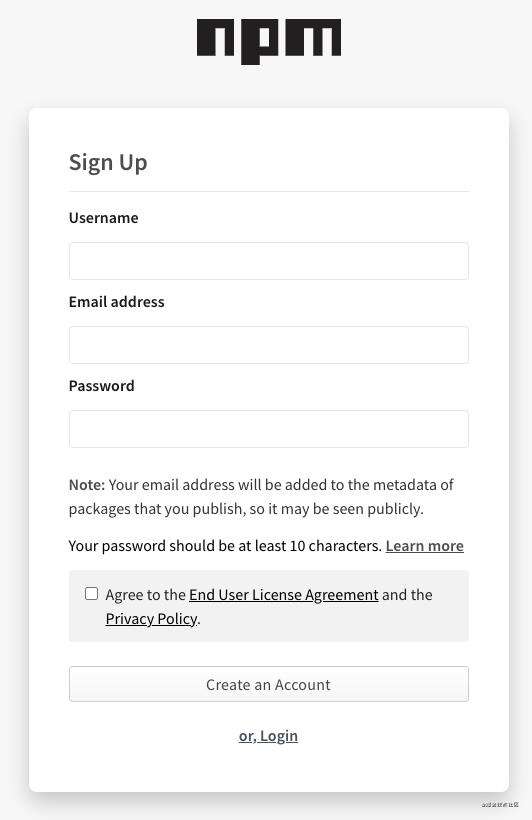This screenshot has height=820, width=532.
Task: Click the small watermark in bottom-right corner
Action: (x=500, y=804)
